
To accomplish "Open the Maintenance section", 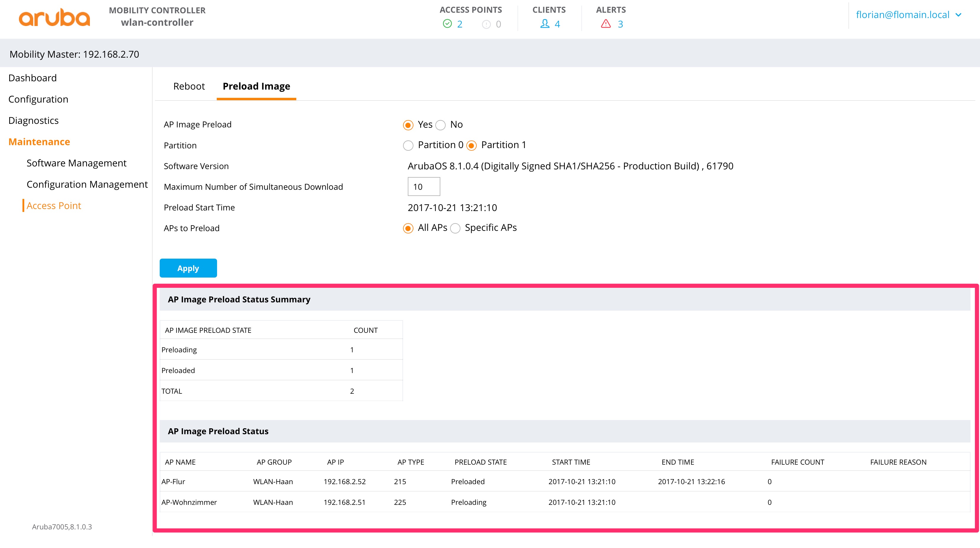I will coord(39,142).
